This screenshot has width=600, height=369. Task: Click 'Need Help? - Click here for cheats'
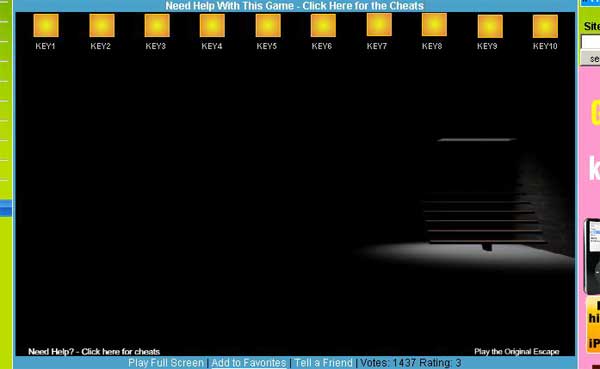point(94,351)
